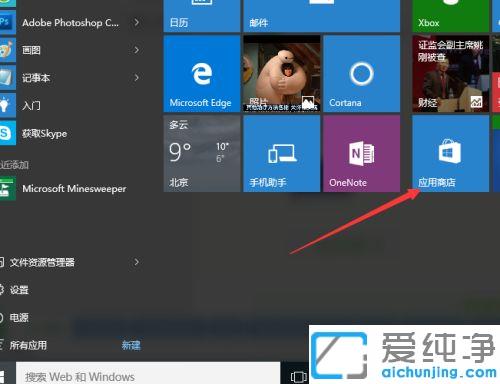Click the 新建 label beside 所有应用
This screenshot has height=384, width=500.
pos(131,345)
